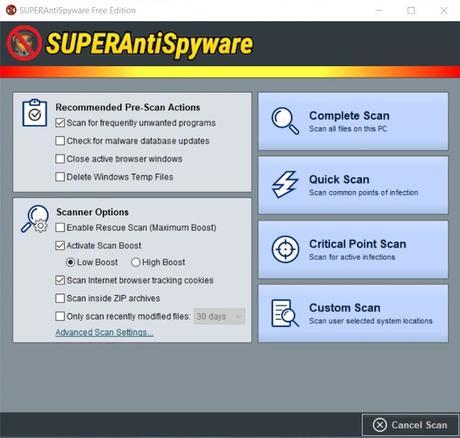Click the Critical Point Scan crosshair icon

click(x=285, y=249)
